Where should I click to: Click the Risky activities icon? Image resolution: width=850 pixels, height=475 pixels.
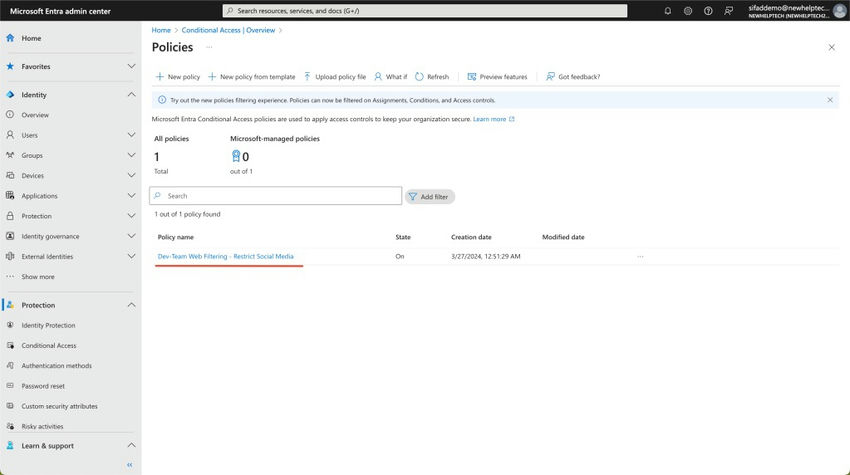(x=10, y=426)
